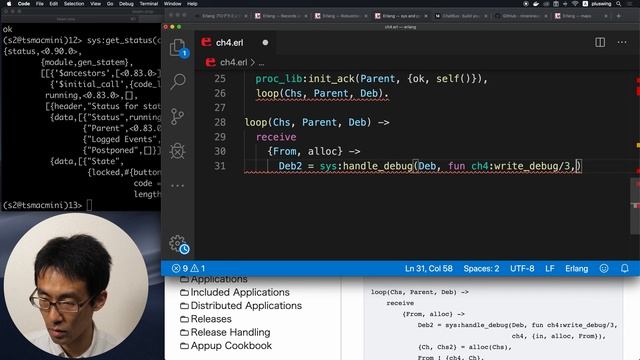This screenshot has height=360, width=640.
Task: Click the terminal prompt (s2@tsmacmini)13>
Action: [42, 205]
